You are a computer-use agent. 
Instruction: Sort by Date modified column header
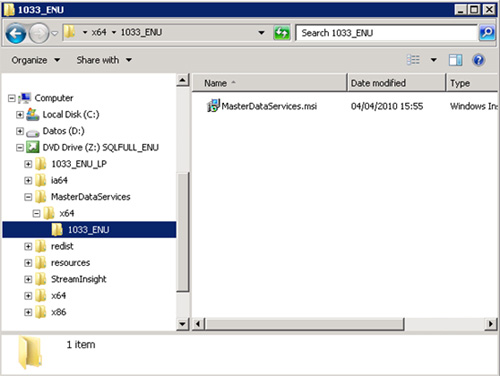[396, 83]
